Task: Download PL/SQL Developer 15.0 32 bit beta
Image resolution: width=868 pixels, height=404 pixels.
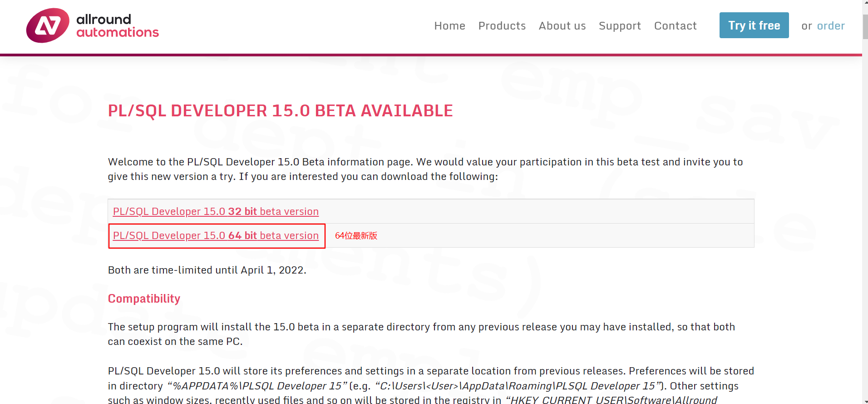Action: [216, 211]
